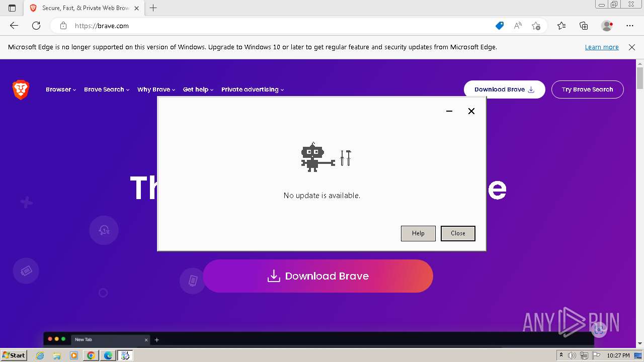Expand the Browser menu
The image size is (644, 362).
[x=61, y=89]
